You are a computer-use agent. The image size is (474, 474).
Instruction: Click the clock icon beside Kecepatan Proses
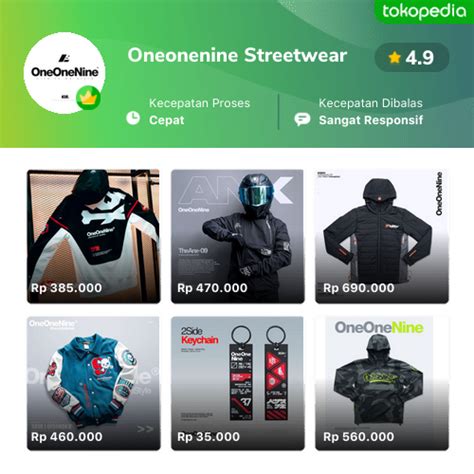pyautogui.click(x=133, y=118)
